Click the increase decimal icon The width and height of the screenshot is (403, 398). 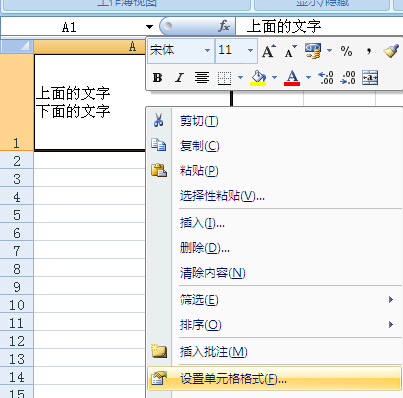pyautogui.click(x=326, y=78)
